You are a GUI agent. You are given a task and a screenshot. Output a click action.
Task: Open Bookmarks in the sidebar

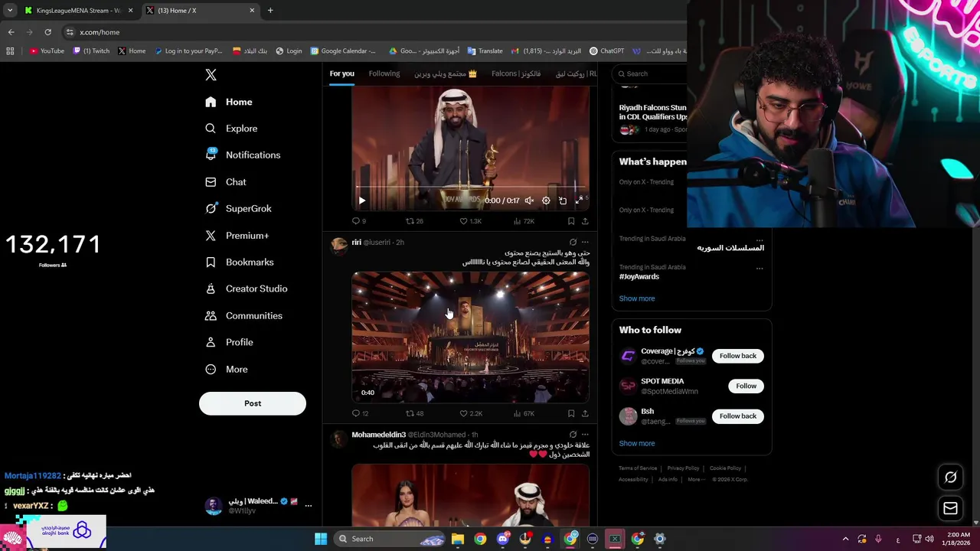tap(239, 262)
